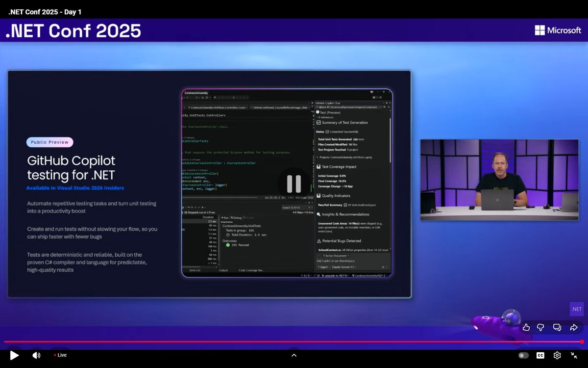Switch to the Output tab
The height and width of the screenshot is (368, 588).
[224, 270]
